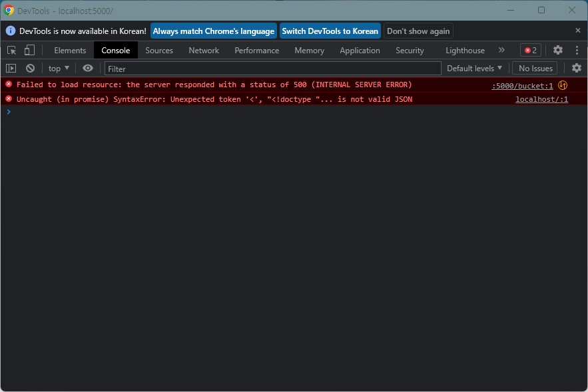
Task: Select the Uncaught SyntaxError message text
Action: click(x=214, y=99)
